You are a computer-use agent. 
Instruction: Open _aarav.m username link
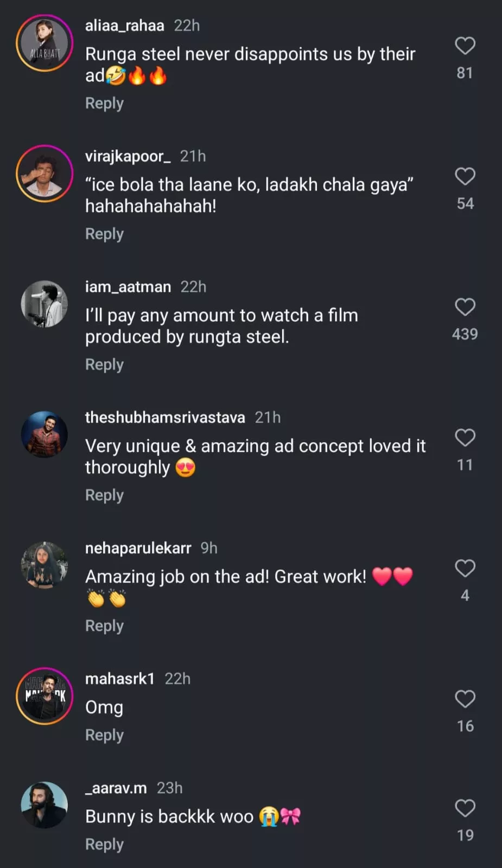coord(116,788)
